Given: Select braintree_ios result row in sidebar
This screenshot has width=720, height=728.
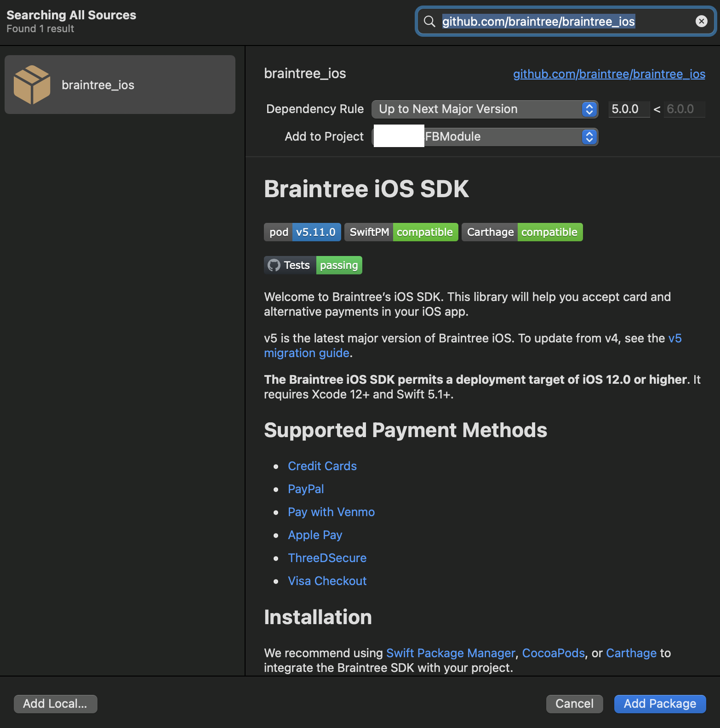Looking at the screenshot, I should pyautogui.click(x=120, y=85).
